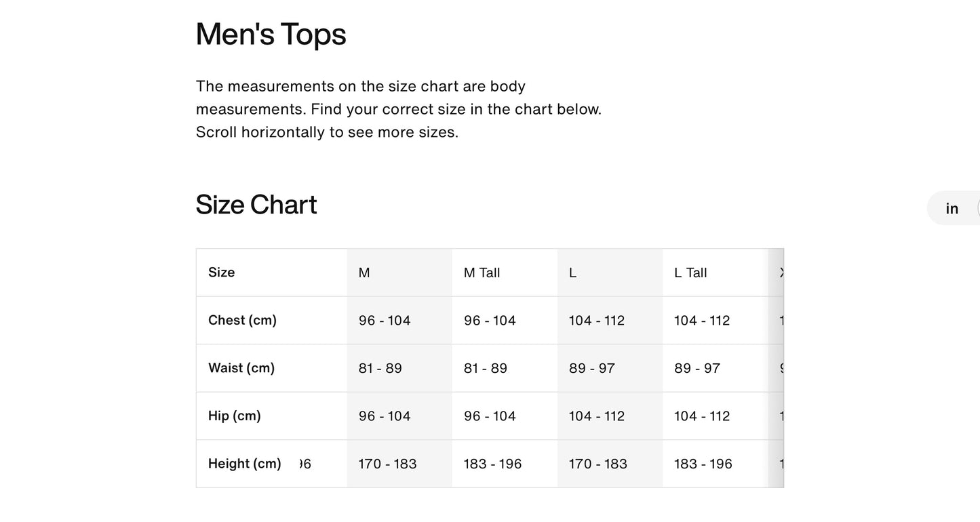Viewport: 980px width, 522px height.
Task: Select the L waist value 89 - 97
Action: tap(592, 368)
